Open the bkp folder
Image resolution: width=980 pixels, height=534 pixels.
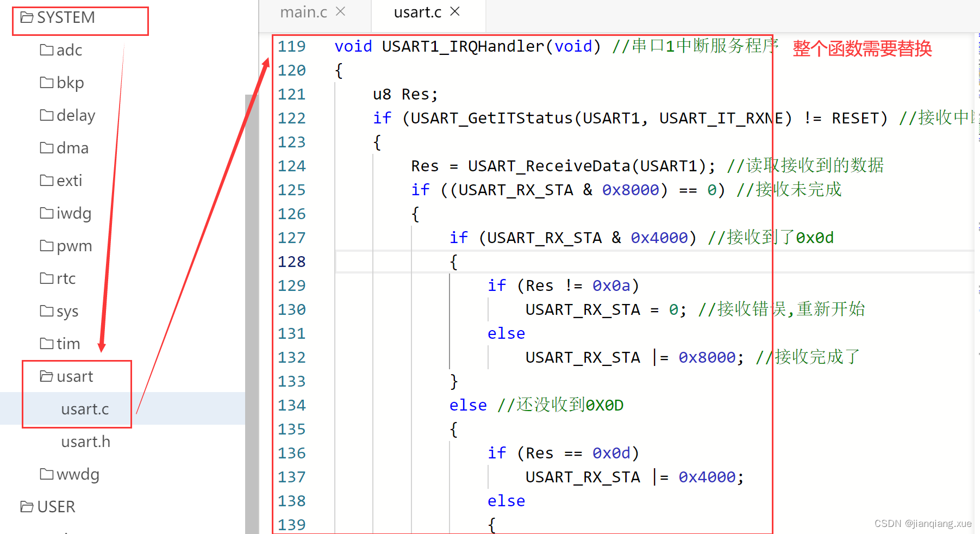pyautogui.click(x=62, y=83)
